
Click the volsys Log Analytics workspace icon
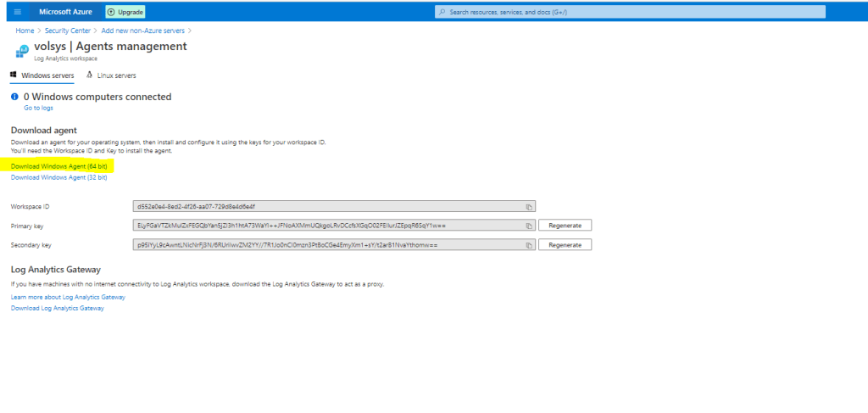(x=22, y=51)
